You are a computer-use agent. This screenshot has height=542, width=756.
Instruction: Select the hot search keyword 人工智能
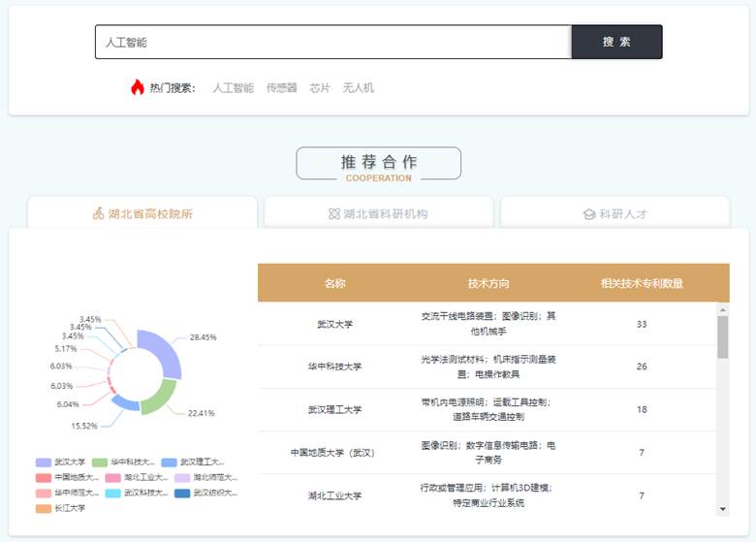coord(233,88)
